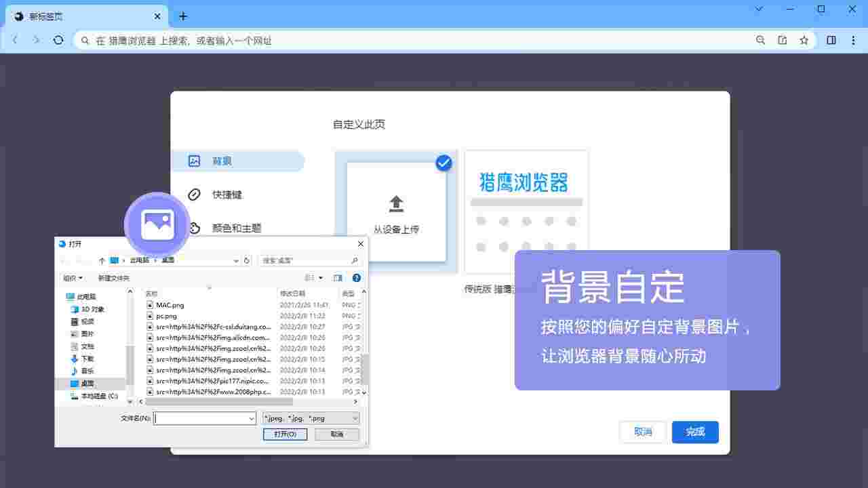Click the 快捷键 pencil icon
This screenshot has height=488, width=868.
pos(195,195)
